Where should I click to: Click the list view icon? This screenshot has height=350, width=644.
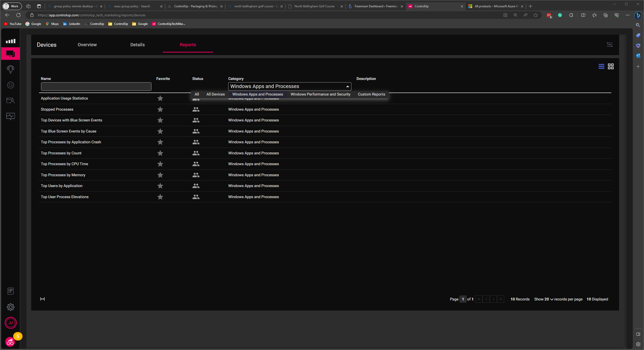click(x=601, y=66)
